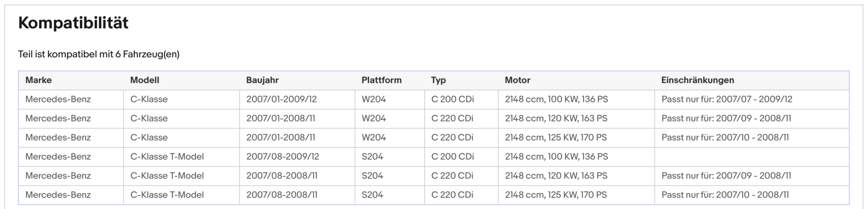Click the Baujahr cell 2007/01-2009/12
Screen dimensions: 868x209
[281, 99]
